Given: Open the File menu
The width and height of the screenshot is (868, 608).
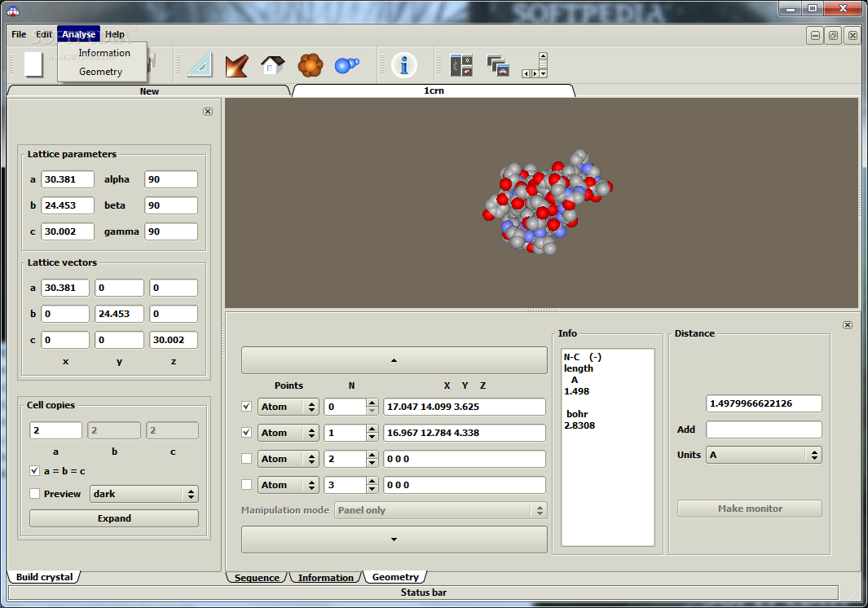Looking at the screenshot, I should point(19,34).
